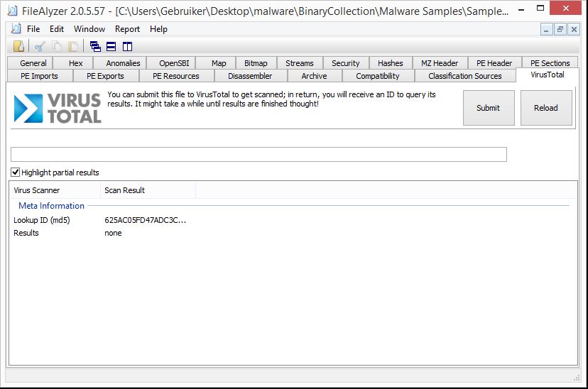588x389 pixels.
Task: Click the 'none' results value
Action: [113, 233]
